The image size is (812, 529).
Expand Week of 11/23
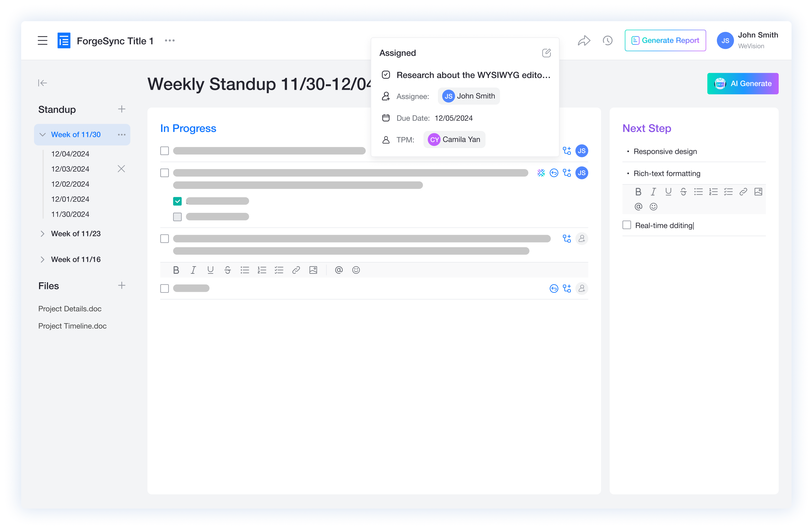[43, 234]
